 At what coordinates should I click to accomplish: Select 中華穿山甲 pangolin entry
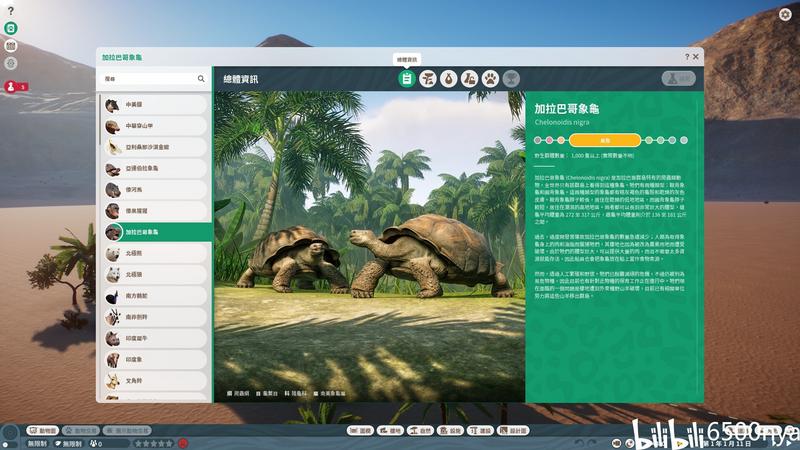coord(156,126)
